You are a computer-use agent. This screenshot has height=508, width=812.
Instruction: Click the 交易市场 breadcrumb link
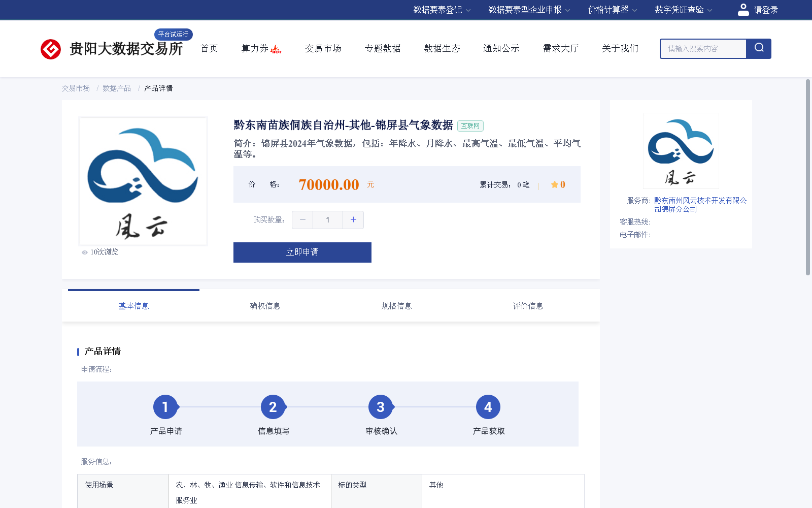[x=76, y=88]
